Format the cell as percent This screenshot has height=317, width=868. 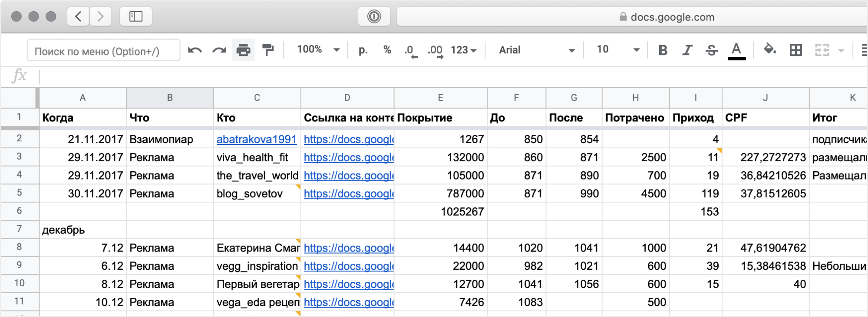coord(387,50)
